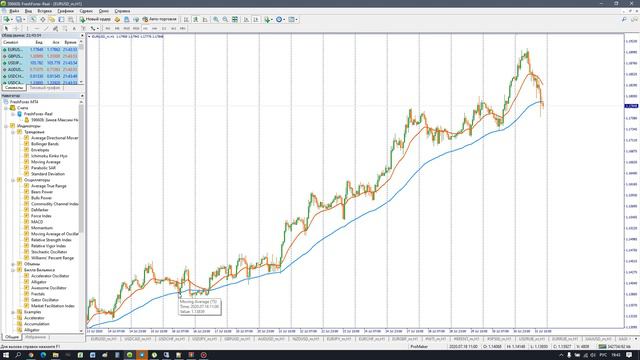
Task: Collapse the Счета tree node
Action: click(x=6, y=108)
